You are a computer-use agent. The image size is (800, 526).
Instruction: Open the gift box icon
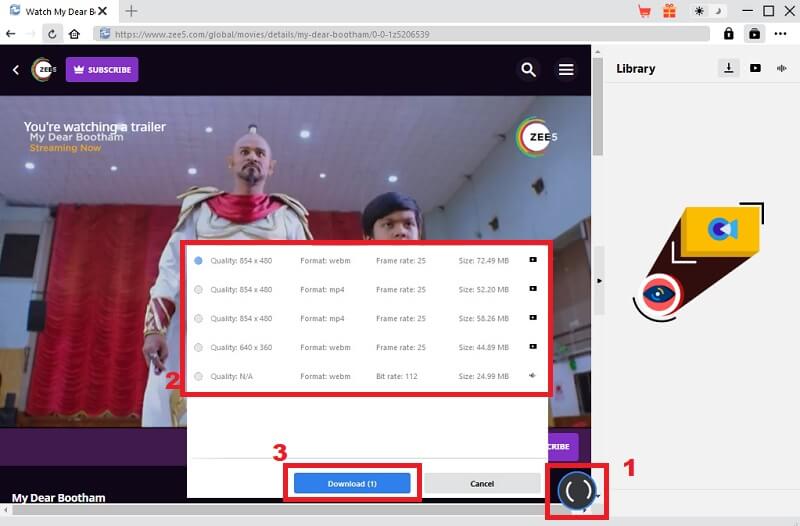[x=669, y=11]
